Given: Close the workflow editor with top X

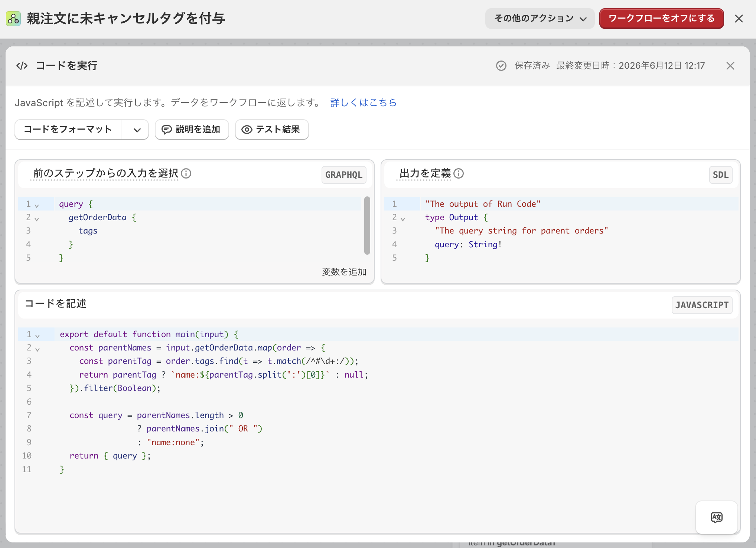Looking at the screenshot, I should [739, 19].
